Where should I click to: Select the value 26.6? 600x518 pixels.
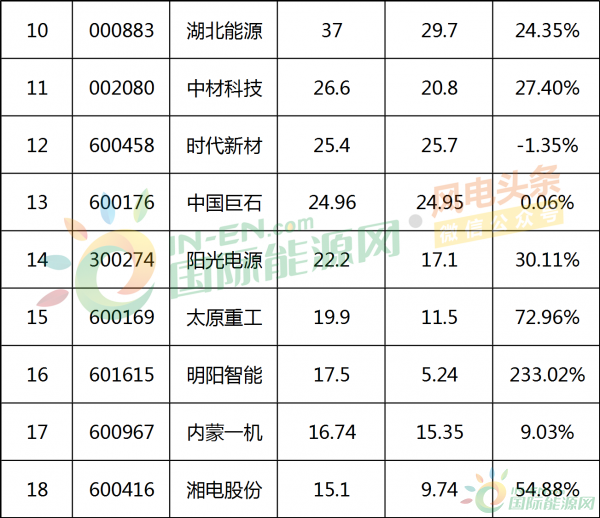click(331, 88)
